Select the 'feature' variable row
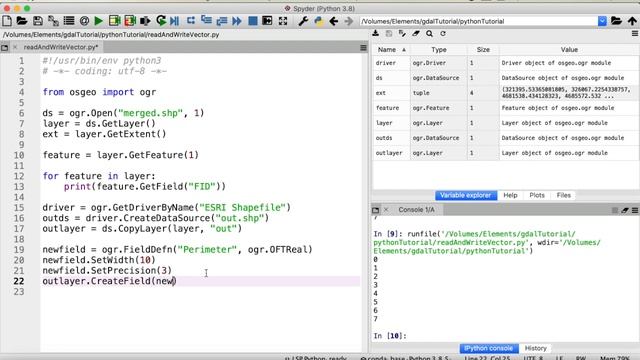This screenshot has width=640, height=360. [x=505, y=108]
